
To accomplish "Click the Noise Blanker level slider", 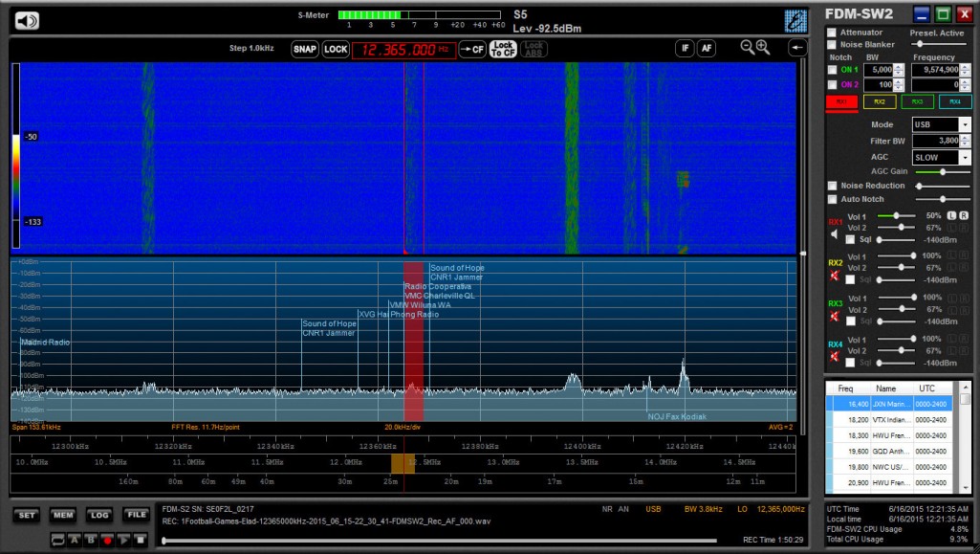I will pyautogui.click(x=940, y=44).
